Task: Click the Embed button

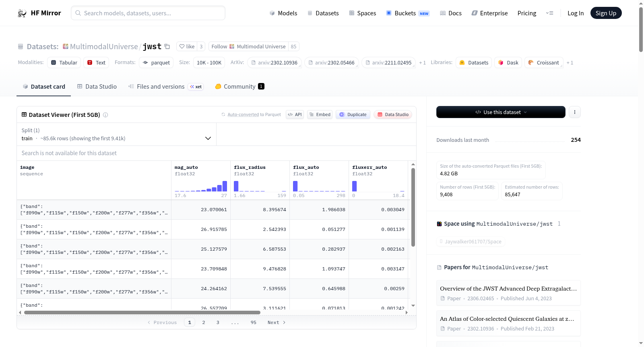Action: coord(320,114)
